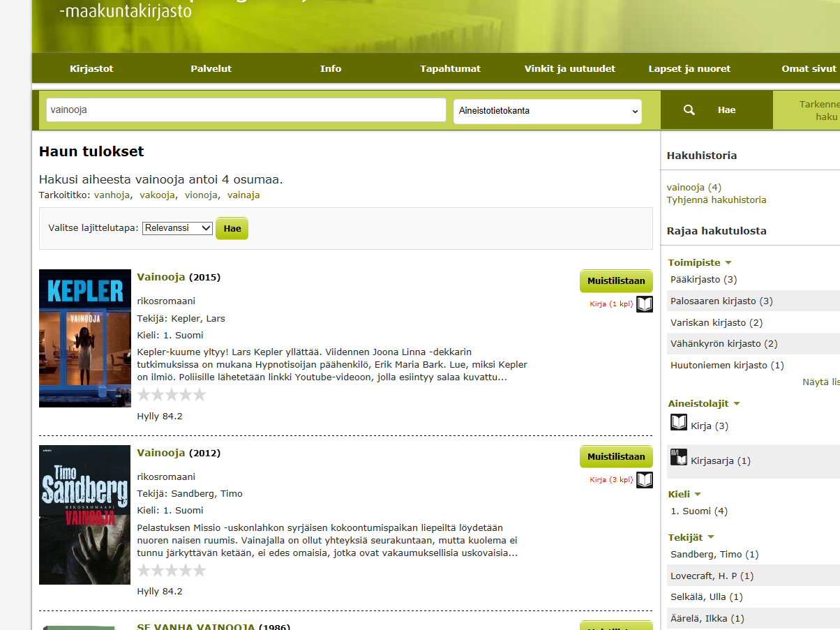840x630 pixels.
Task: Open the Aineistotietokanta database dropdown
Action: tap(548, 110)
